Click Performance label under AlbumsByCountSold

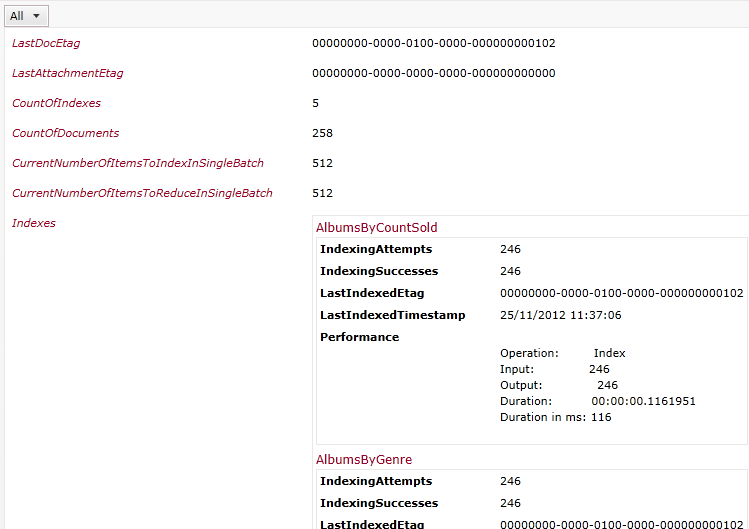359,337
